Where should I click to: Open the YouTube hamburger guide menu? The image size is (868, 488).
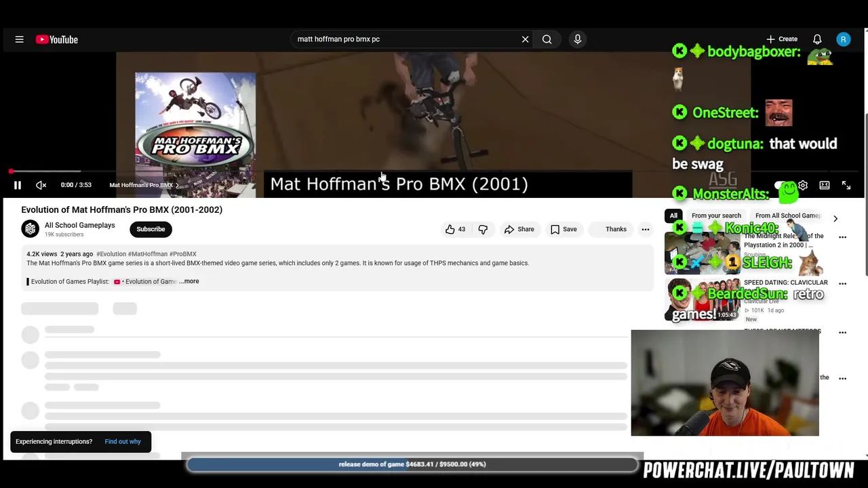coord(20,39)
